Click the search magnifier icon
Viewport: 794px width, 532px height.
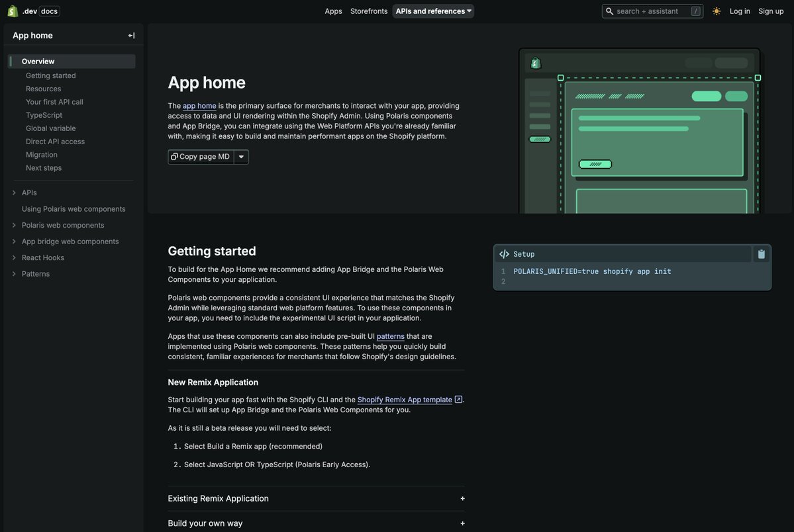(x=610, y=11)
